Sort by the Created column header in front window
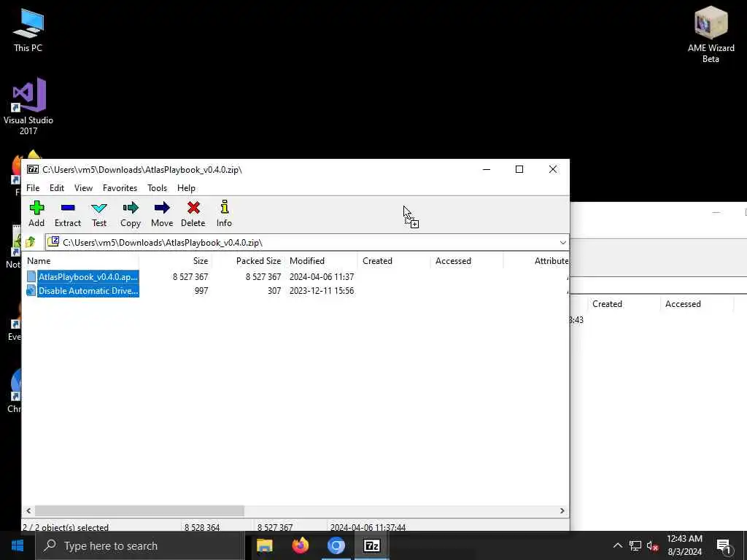Viewport: 747px width, 560px height. 394,261
